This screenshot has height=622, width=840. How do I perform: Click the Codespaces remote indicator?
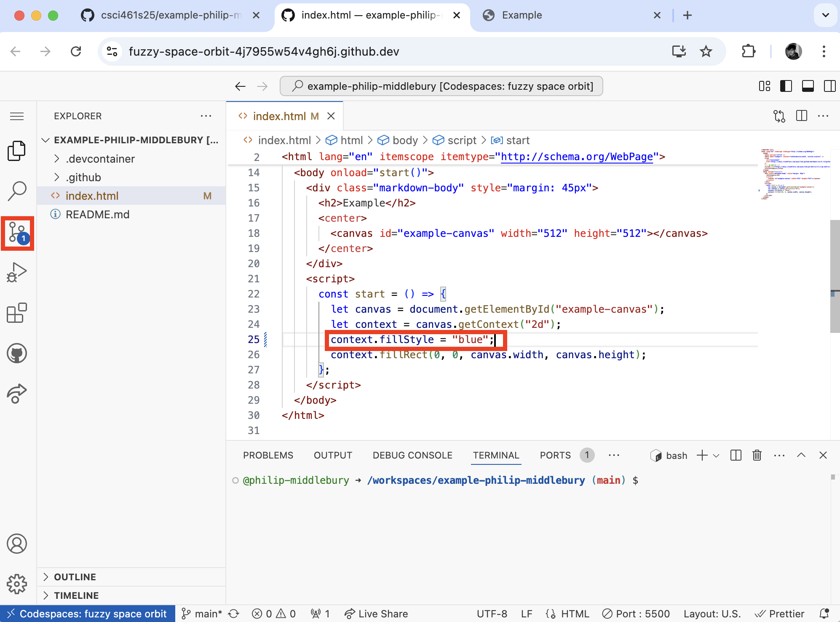pos(88,614)
